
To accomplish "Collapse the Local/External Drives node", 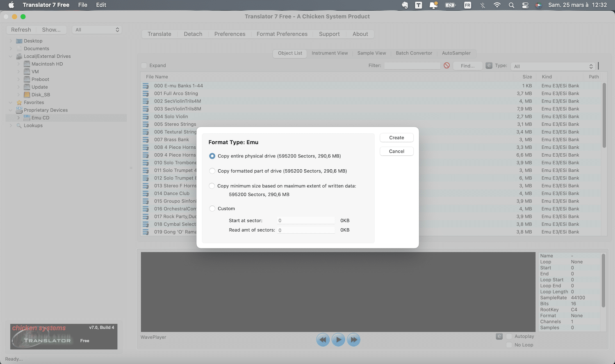I will (11, 56).
